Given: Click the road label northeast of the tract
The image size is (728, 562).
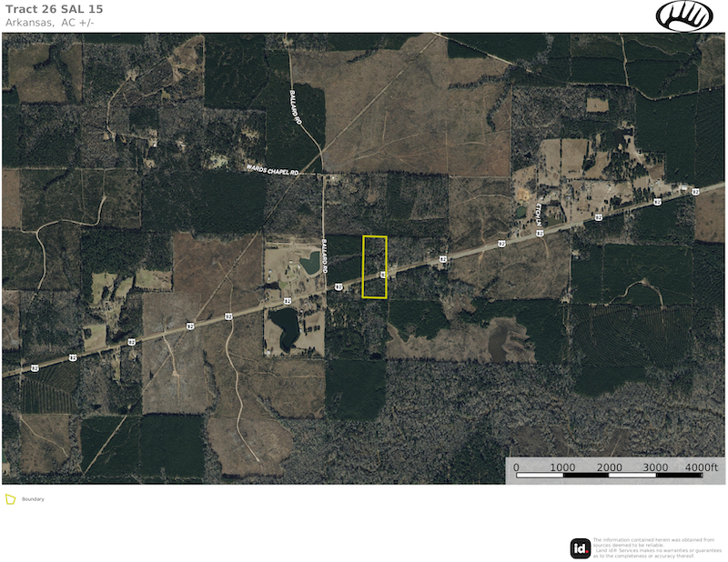Looking at the screenshot, I should pos(539,215).
